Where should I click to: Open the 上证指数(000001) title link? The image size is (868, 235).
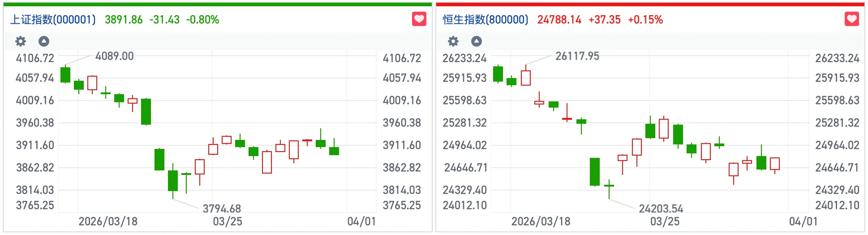pyautogui.click(x=53, y=20)
